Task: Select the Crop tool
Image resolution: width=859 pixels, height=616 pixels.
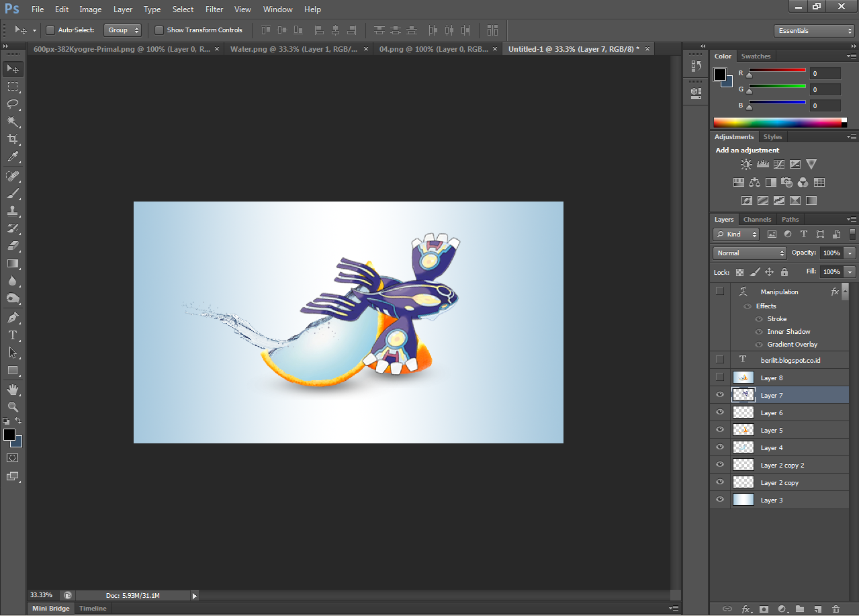Action: (13, 138)
